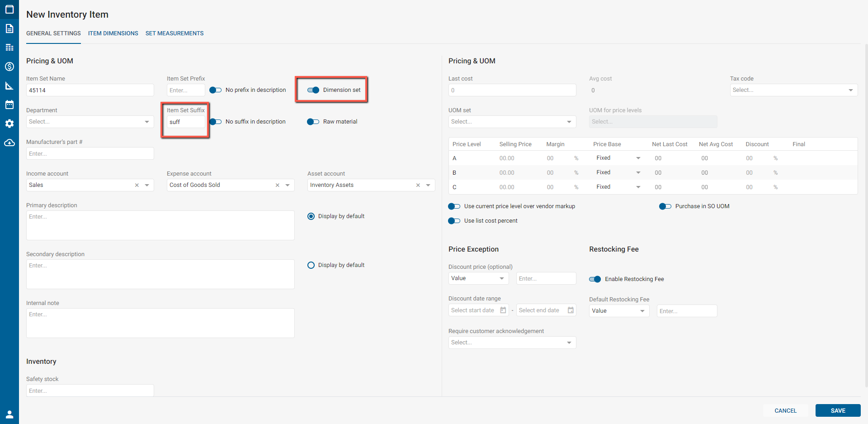This screenshot has width=868, height=424.
Task: Open the grid table icon in sidebar
Action: click(x=9, y=48)
